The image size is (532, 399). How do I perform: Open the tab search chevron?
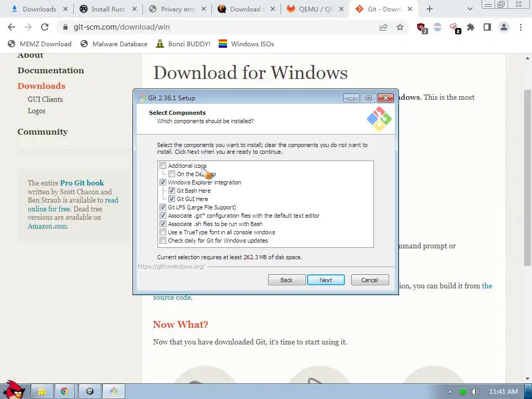[x=470, y=9]
